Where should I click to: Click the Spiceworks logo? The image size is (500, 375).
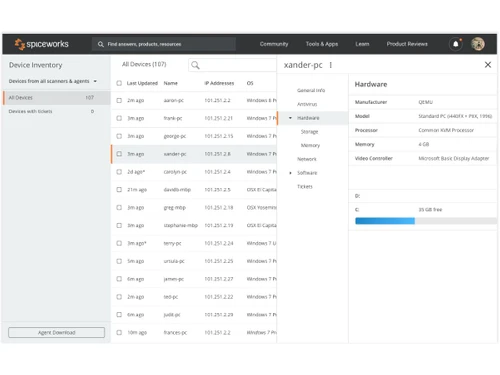click(x=41, y=44)
